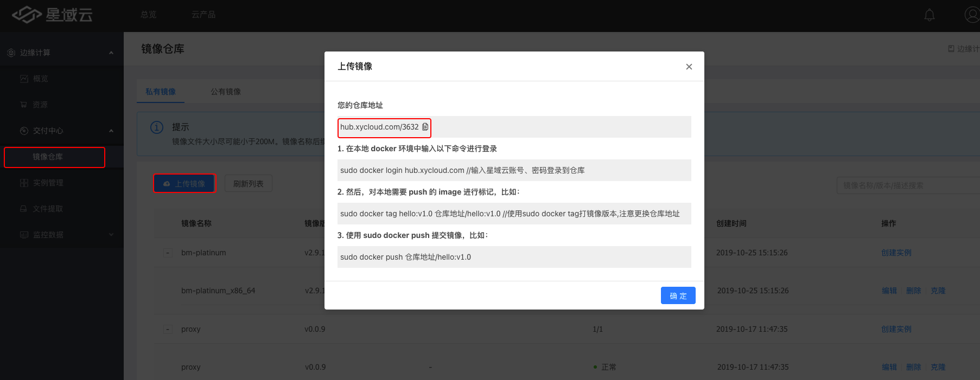
Task: Expand the 监控数据 submenu
Action: 111,235
